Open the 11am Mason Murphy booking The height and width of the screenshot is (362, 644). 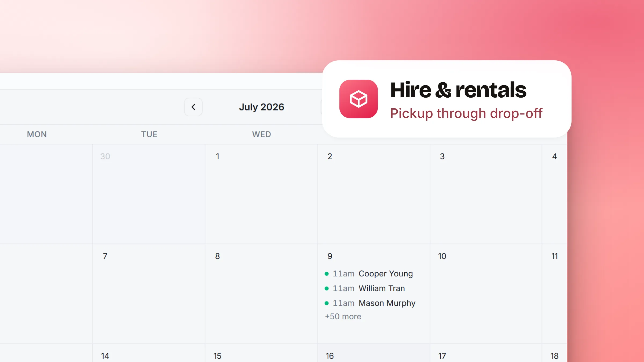click(370, 303)
